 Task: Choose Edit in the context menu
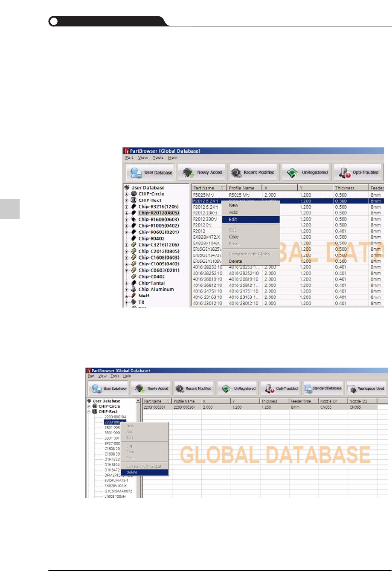(x=251, y=220)
